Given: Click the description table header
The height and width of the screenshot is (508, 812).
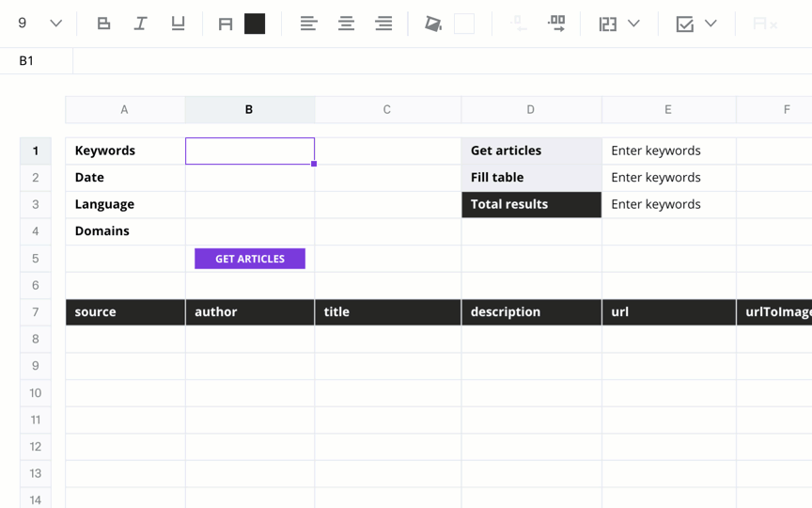Looking at the screenshot, I should tap(531, 312).
